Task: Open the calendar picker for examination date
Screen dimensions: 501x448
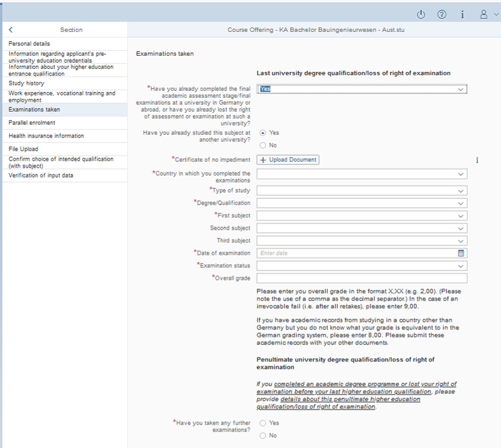Action: tap(461, 253)
